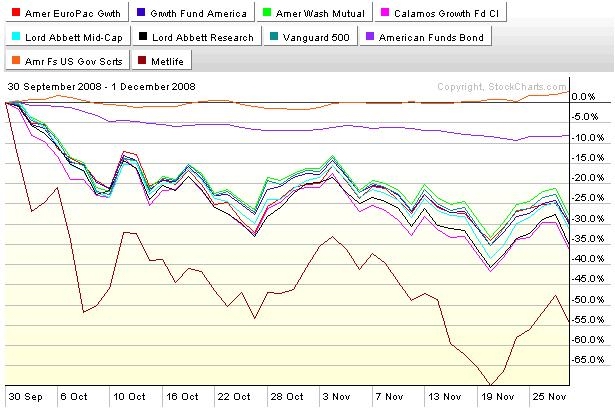
Task: Click the -35.0% y-axis label
Action: [x=588, y=238]
